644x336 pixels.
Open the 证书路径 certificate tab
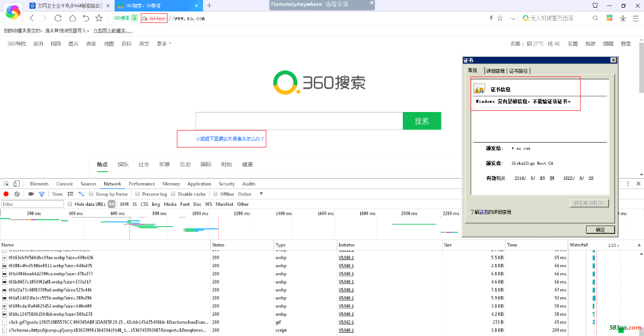point(518,70)
